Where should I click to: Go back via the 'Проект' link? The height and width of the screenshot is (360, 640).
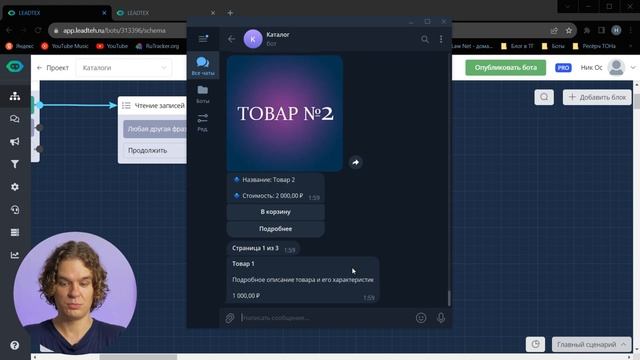point(53,68)
